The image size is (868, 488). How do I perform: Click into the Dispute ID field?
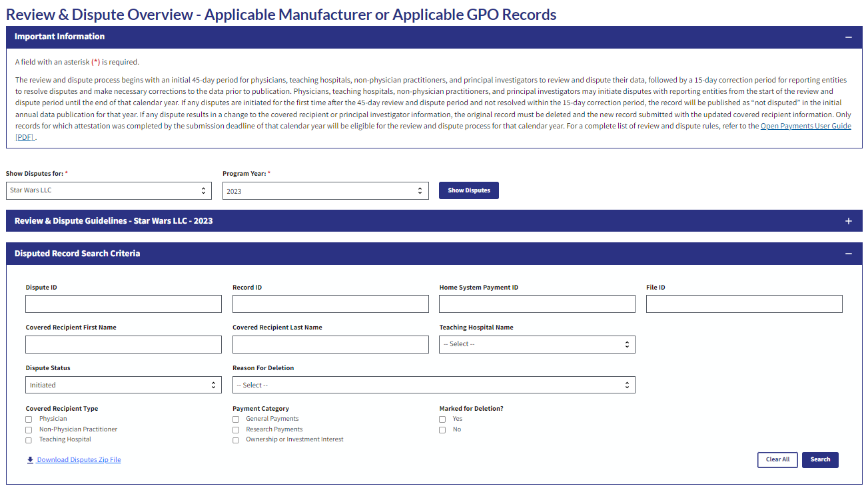(123, 304)
